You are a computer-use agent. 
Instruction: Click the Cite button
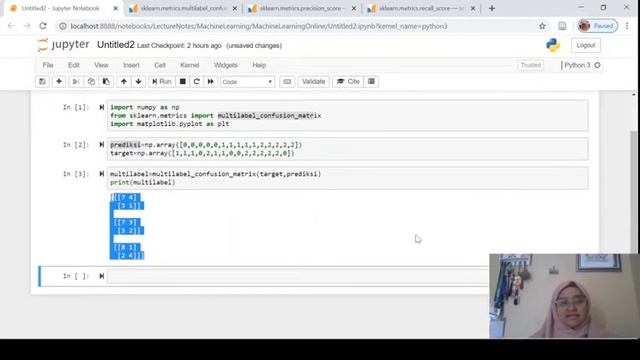pyautogui.click(x=348, y=82)
